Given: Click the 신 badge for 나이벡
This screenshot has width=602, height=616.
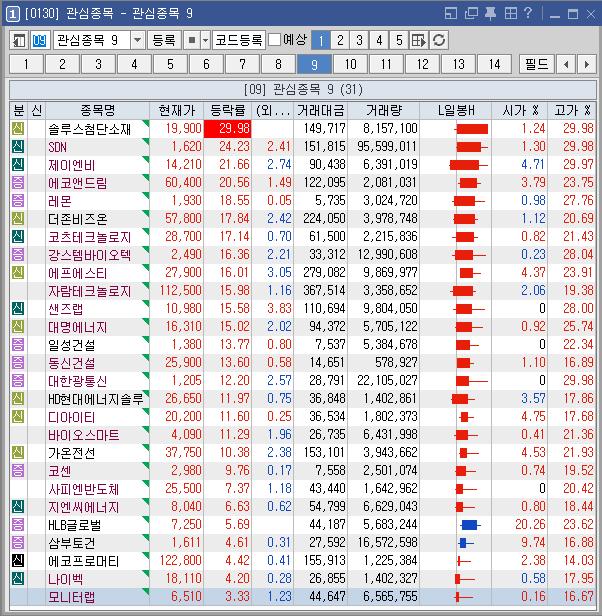Looking at the screenshot, I should (x=18, y=578).
